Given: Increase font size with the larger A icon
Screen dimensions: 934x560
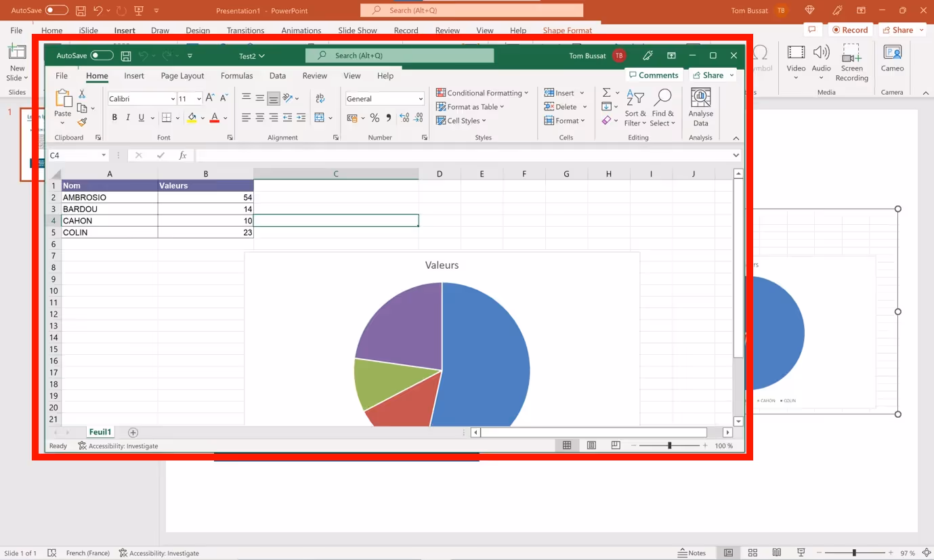Looking at the screenshot, I should (x=210, y=98).
